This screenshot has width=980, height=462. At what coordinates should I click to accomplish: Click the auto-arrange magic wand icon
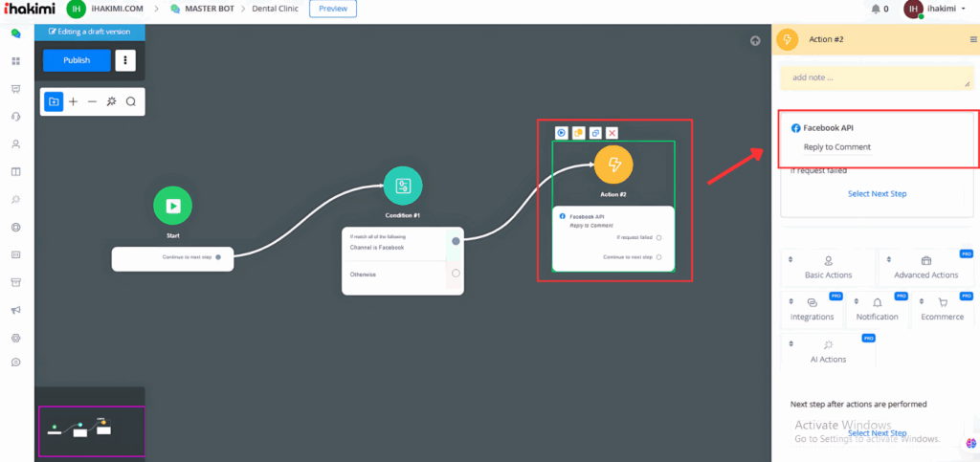[111, 101]
